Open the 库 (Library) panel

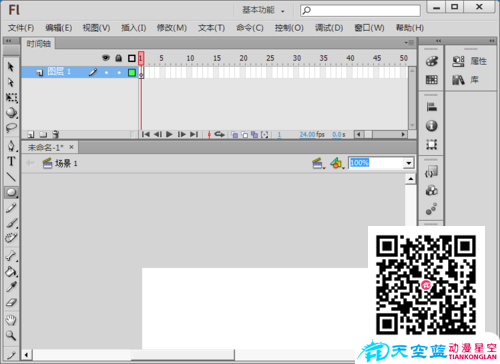465,80
